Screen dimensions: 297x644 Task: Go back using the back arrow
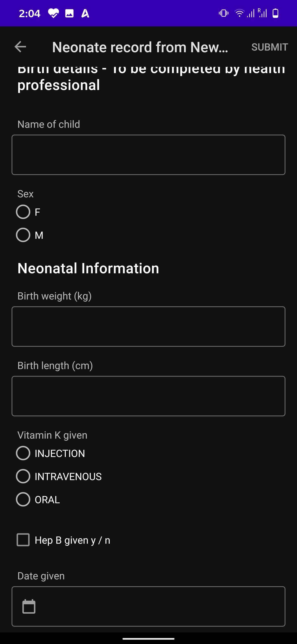click(20, 47)
